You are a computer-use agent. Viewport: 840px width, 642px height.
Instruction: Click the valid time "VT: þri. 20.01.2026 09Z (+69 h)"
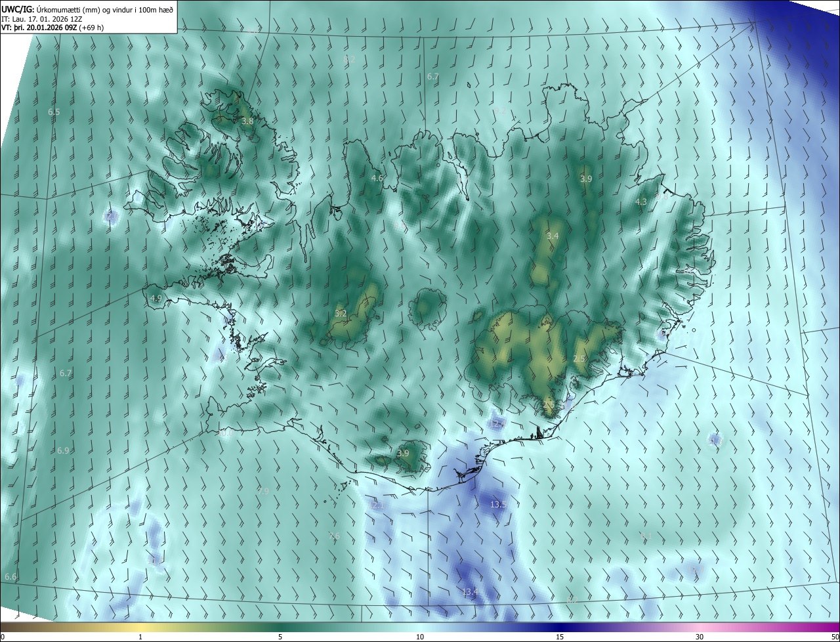coord(52,28)
